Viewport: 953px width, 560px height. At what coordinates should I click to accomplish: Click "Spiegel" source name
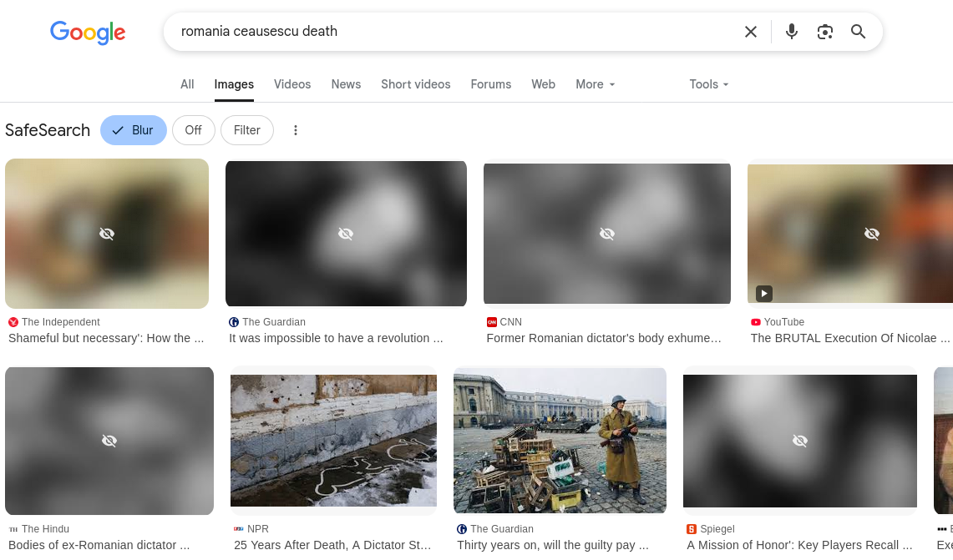tap(717, 529)
